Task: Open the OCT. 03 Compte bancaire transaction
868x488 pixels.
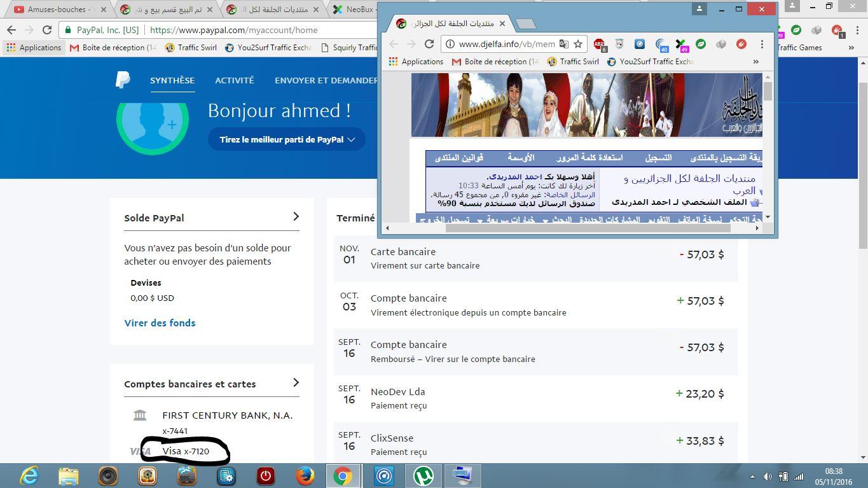Action: [535, 305]
